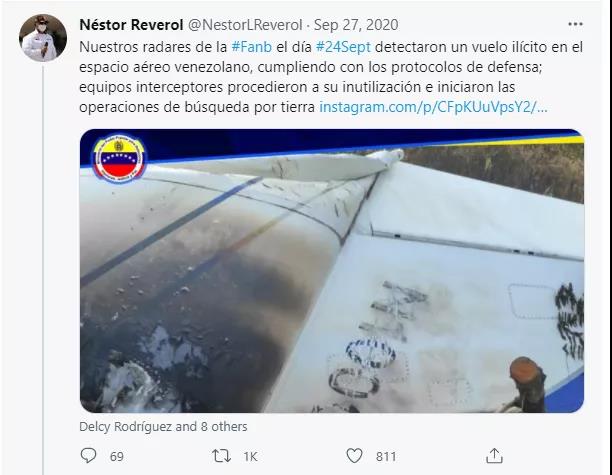Like the tweet with heart icon

pyautogui.click(x=354, y=455)
